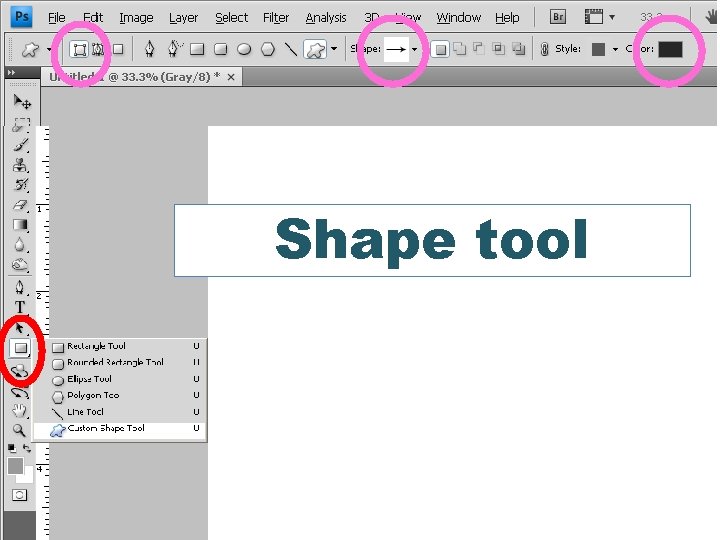Enable Shape Layers mode
The image size is (720, 540).
click(x=79, y=49)
